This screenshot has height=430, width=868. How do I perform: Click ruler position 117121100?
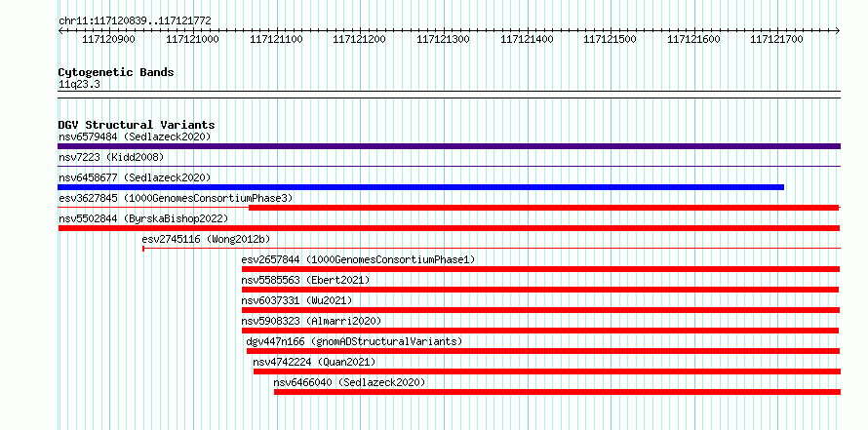(x=276, y=39)
